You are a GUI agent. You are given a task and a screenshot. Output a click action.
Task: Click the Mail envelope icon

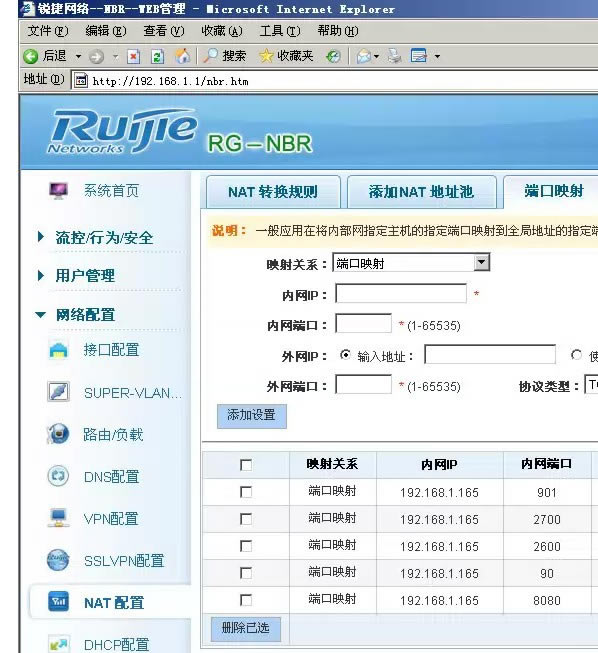[364, 56]
